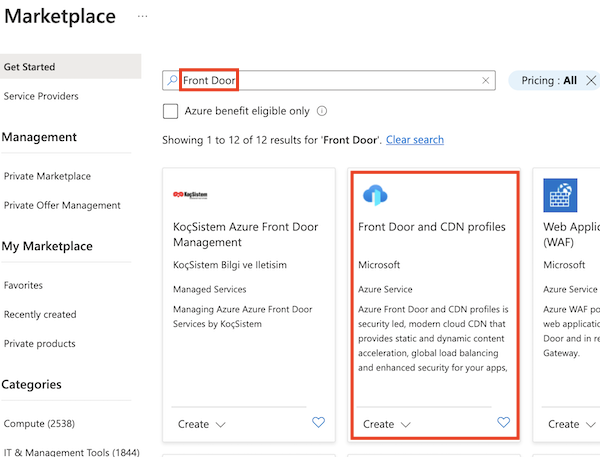
Task: Click the Clear search link
Action: point(415,140)
